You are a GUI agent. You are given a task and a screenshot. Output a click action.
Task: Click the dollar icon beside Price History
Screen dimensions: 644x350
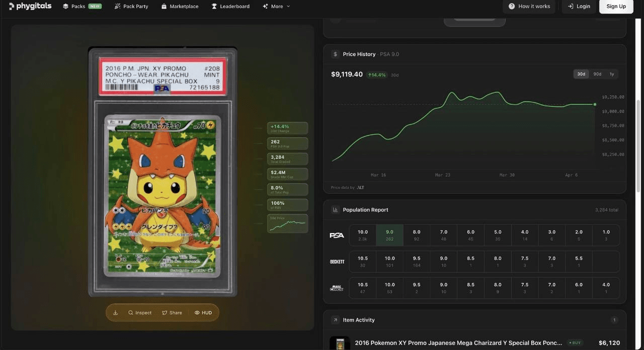(x=335, y=54)
